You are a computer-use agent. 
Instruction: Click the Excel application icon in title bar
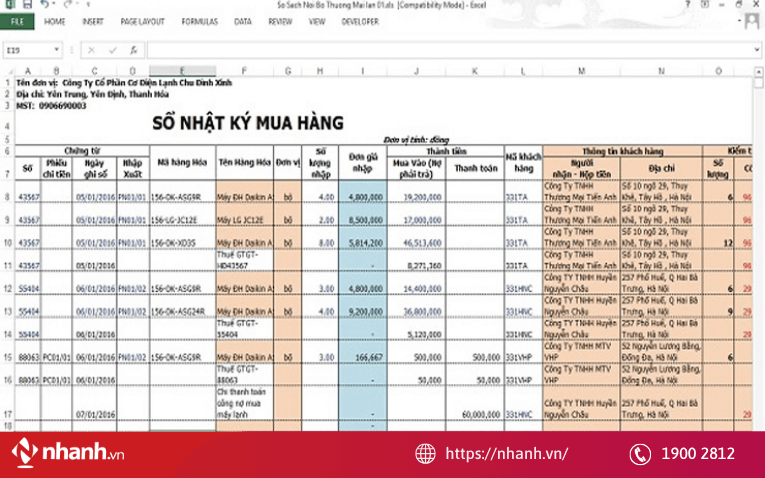coord(10,4)
